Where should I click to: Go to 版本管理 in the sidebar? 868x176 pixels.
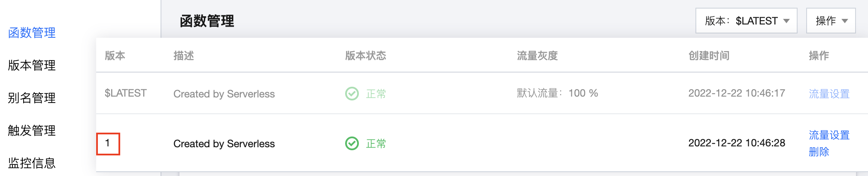(32, 65)
